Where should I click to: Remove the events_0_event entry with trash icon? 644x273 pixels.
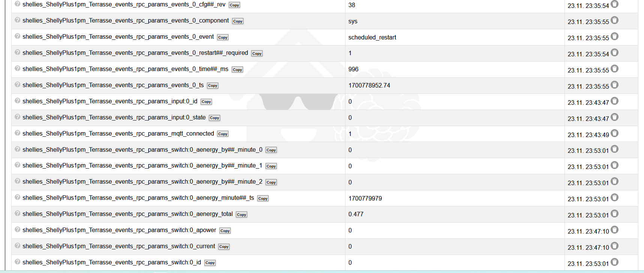tap(614, 36)
